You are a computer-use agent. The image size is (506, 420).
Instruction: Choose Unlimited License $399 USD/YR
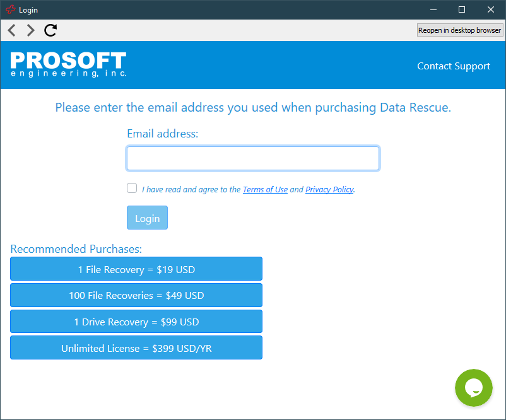pos(136,347)
